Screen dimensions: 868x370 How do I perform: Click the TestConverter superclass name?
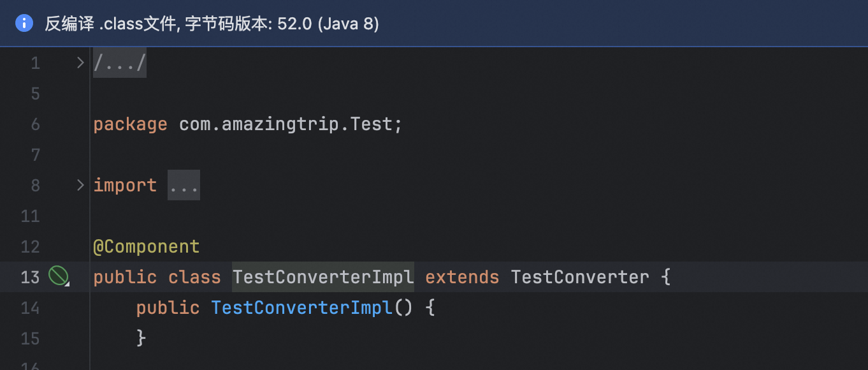pos(580,277)
